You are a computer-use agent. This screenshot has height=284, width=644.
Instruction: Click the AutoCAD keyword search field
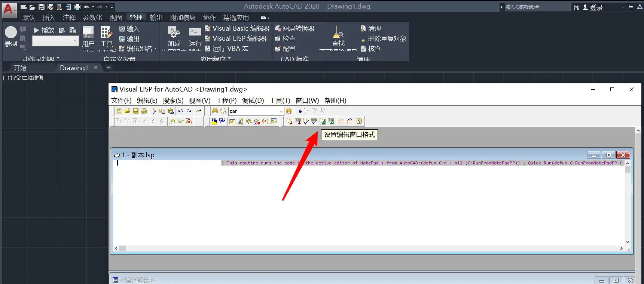537,7
